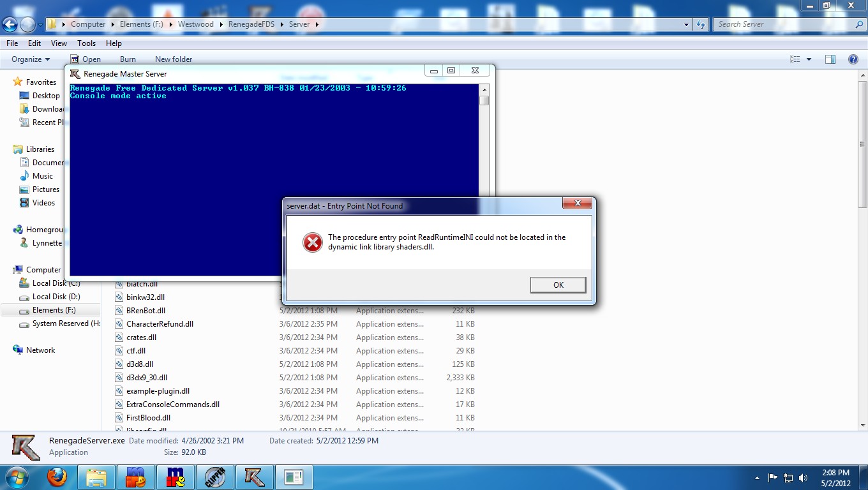Click the address bar refresh icon
The height and width of the screenshot is (490, 868).
coord(701,24)
